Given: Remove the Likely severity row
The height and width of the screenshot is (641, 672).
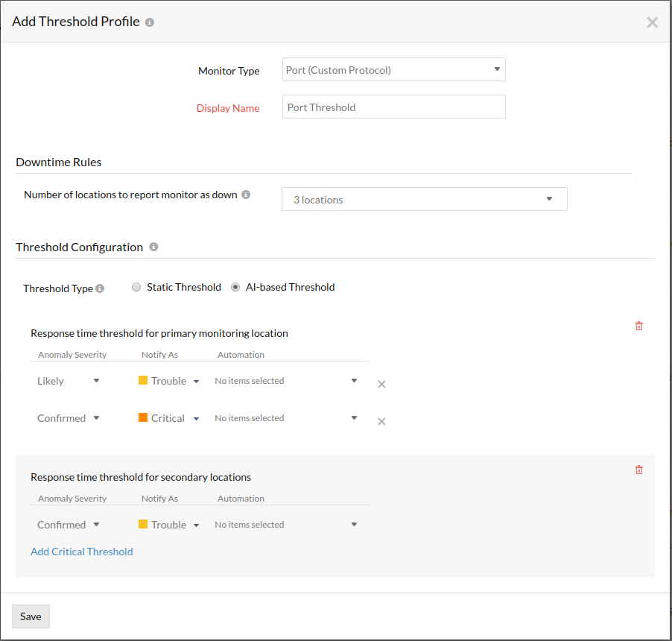Looking at the screenshot, I should [x=381, y=384].
